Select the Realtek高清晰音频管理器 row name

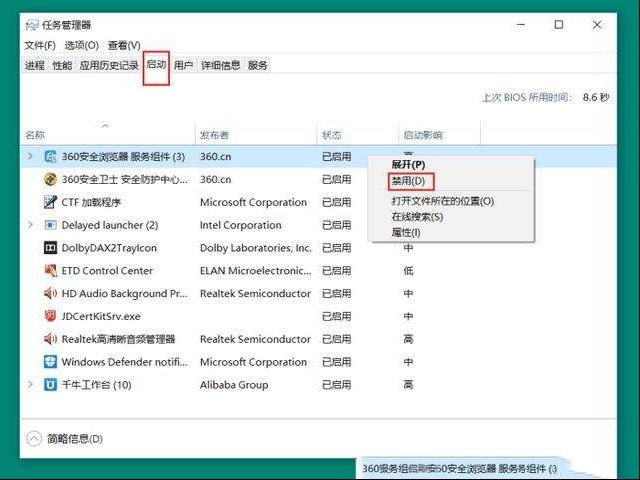[x=118, y=339]
